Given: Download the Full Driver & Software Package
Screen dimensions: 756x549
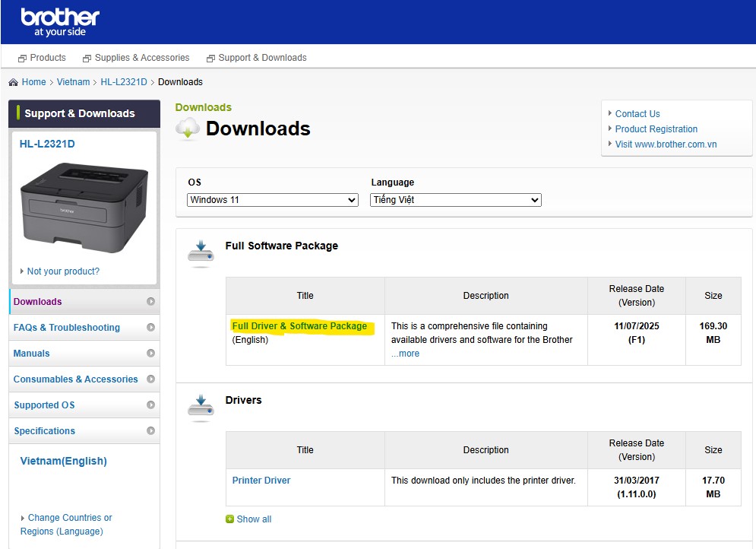Looking at the screenshot, I should 299,326.
